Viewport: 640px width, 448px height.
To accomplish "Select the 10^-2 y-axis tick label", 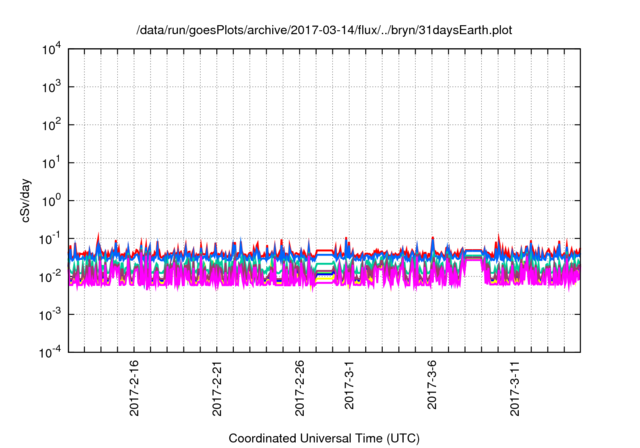I will click(x=51, y=276).
